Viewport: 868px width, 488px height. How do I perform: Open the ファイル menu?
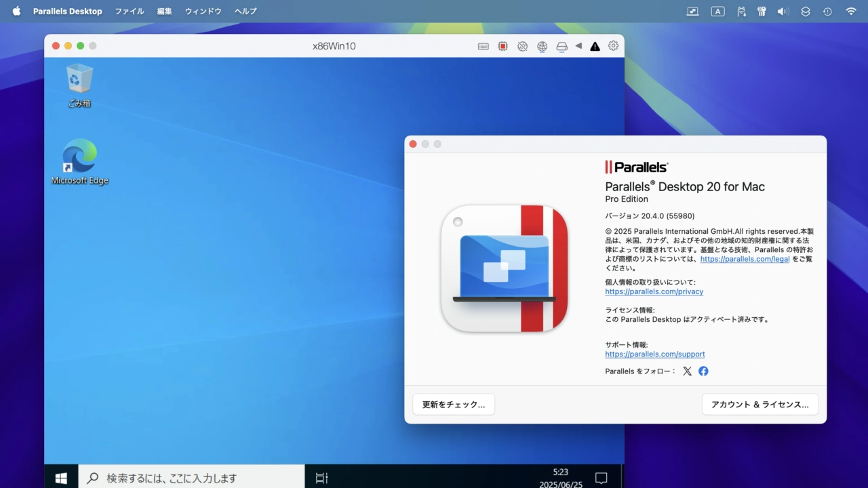129,12
